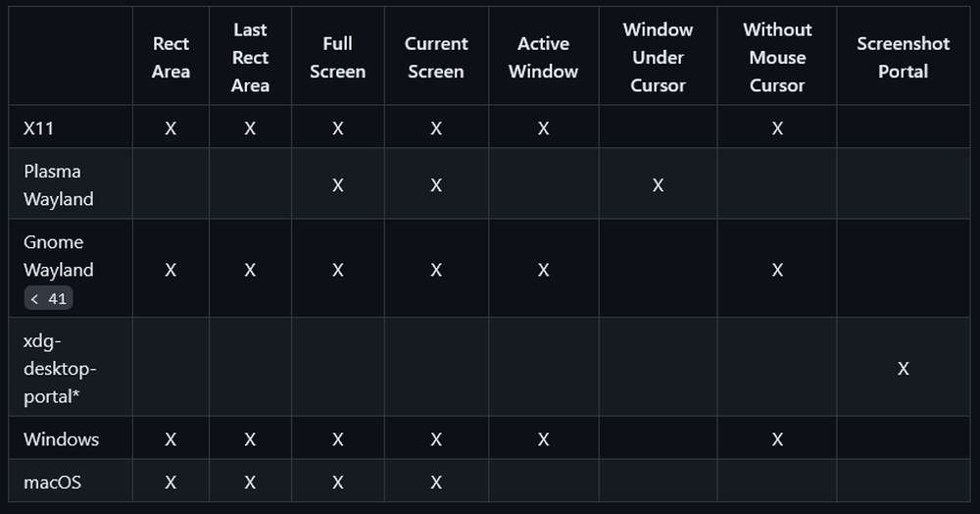Click Windows Active Window X mark

[x=543, y=439]
